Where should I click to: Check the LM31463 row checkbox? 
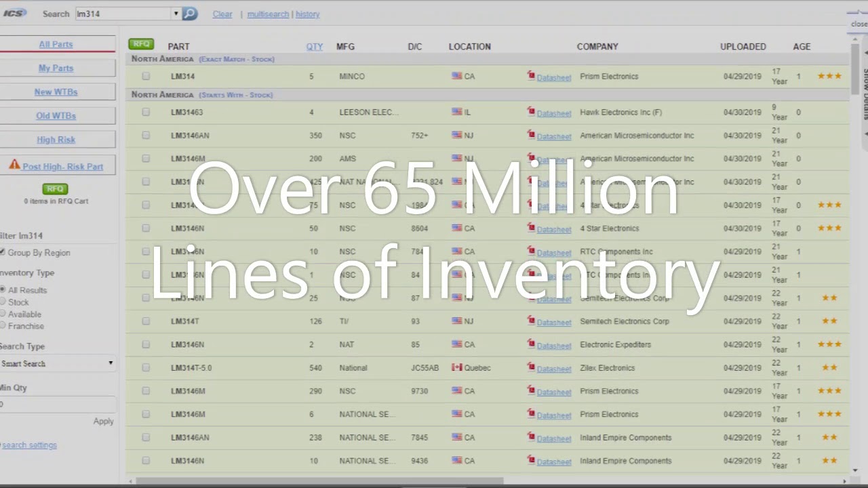point(146,113)
